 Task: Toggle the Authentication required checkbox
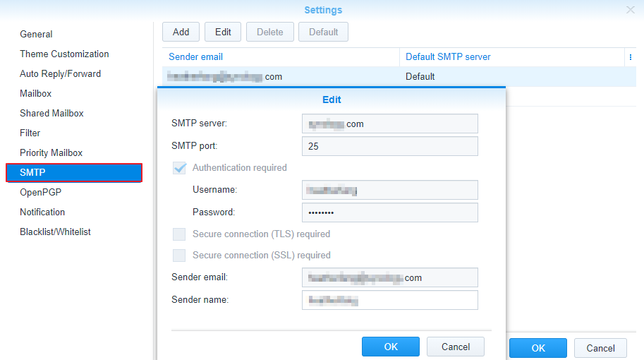click(179, 168)
